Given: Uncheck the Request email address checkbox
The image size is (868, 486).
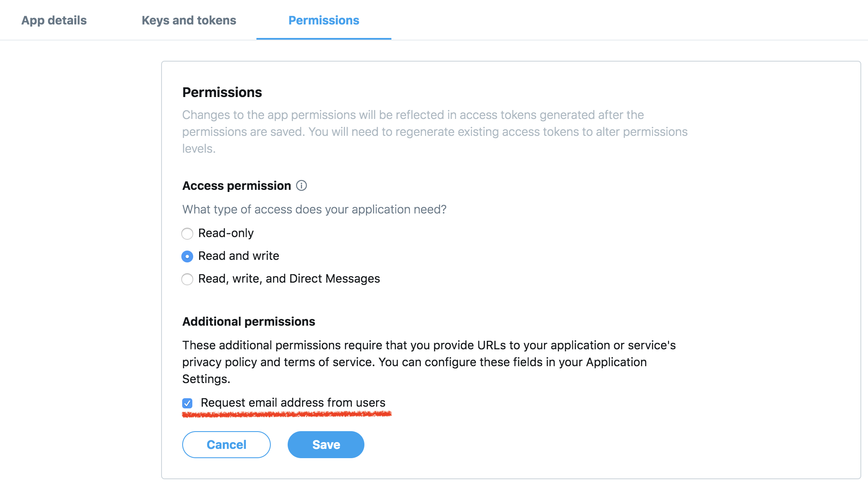Looking at the screenshot, I should pyautogui.click(x=187, y=403).
